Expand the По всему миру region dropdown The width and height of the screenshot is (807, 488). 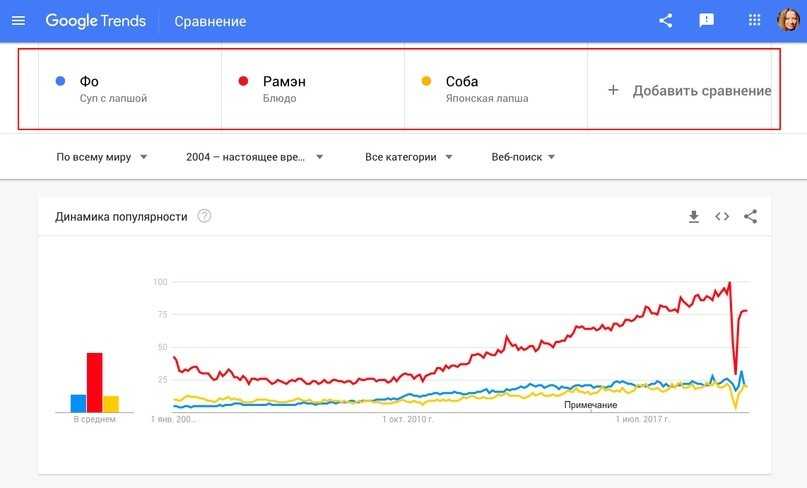[x=102, y=157]
